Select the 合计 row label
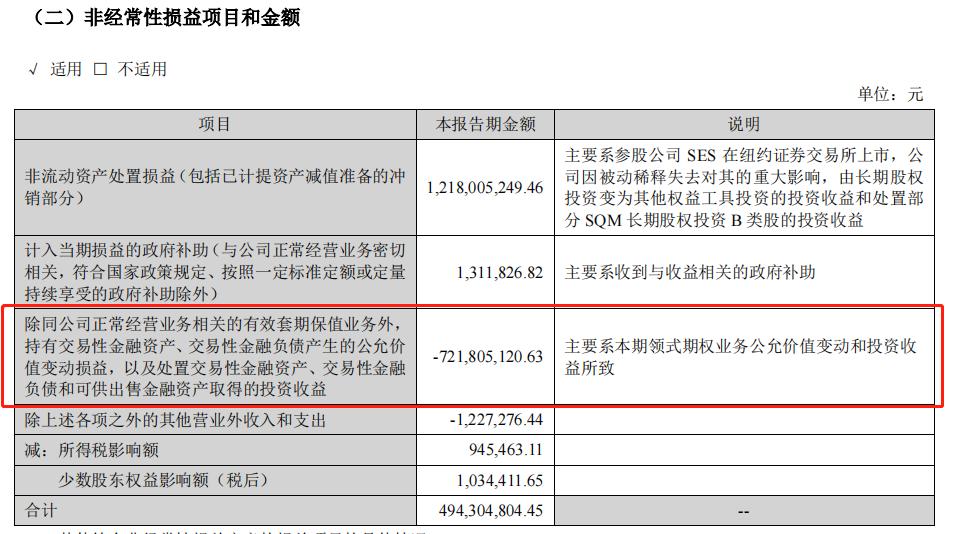The width and height of the screenshot is (963, 534). pos(41,510)
